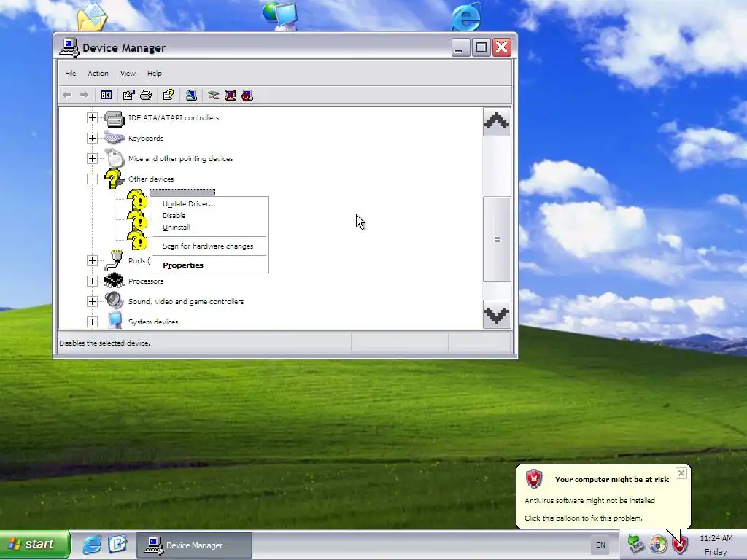Open the File menu
The height and width of the screenshot is (560, 747).
click(71, 74)
